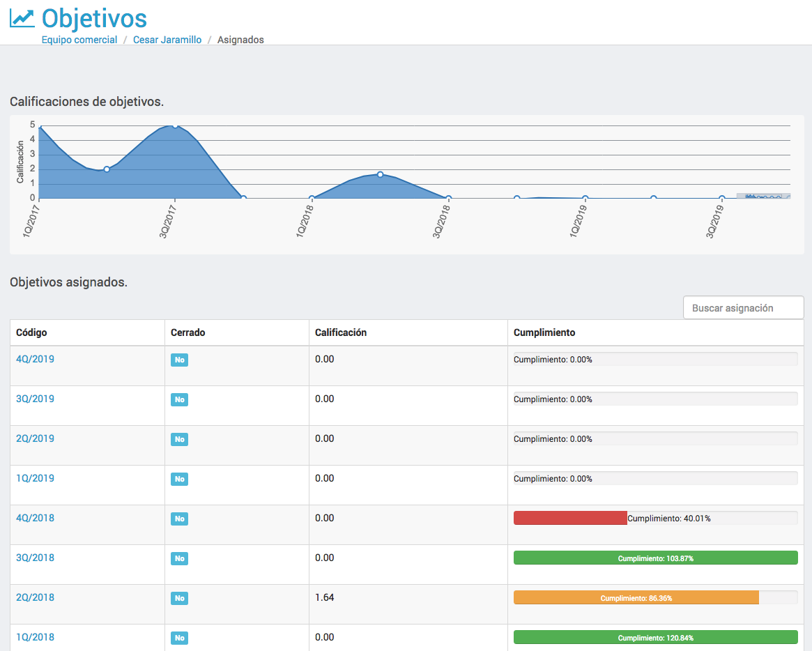Viewport: 812px width, 651px height.
Task: Click the Asignados breadcrumb text
Action: tap(240, 40)
